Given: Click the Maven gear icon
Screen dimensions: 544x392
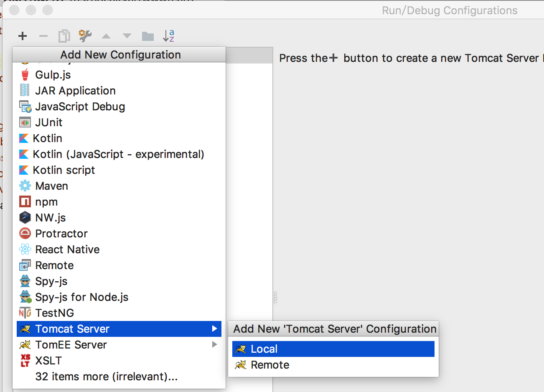Looking at the screenshot, I should (25, 186).
